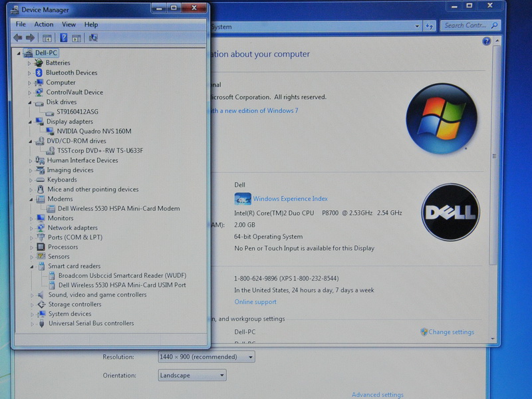This screenshot has width=532, height=399.
Task: Select the TSSTcorp DVD+-RW TS-U633F drive
Action: pyautogui.click(x=100, y=151)
